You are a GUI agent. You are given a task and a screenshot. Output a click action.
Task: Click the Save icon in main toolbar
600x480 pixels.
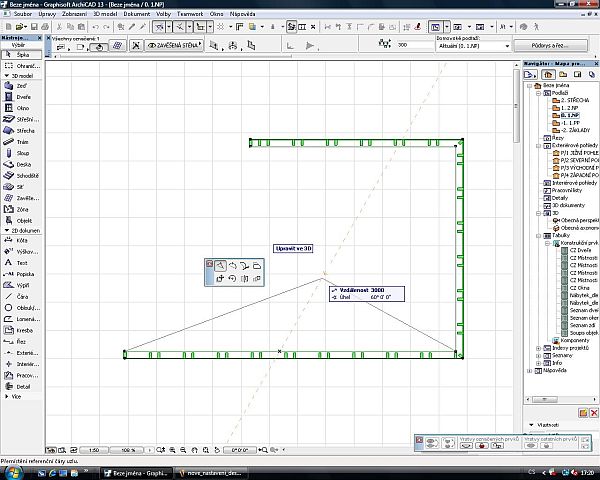point(34,27)
